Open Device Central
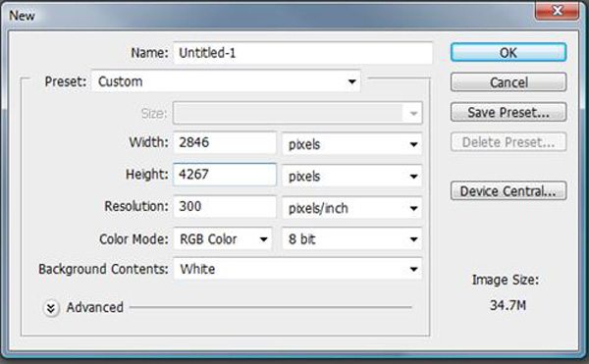This screenshot has height=364, width=589. click(x=509, y=191)
